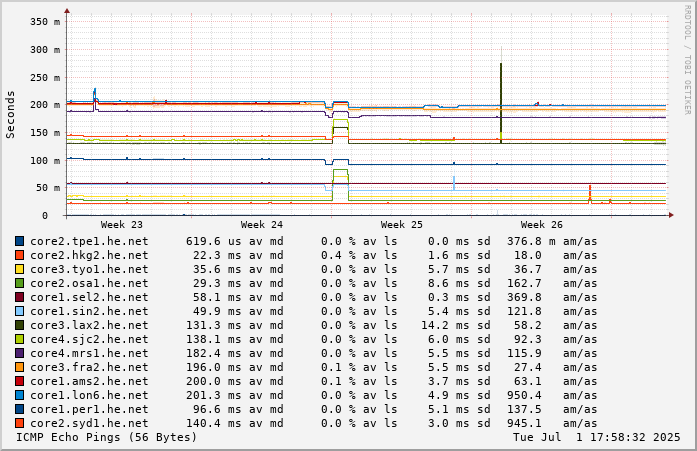Viewport: 697px width, 451px height.
Task: Select the 350 m y-axis label
Action: point(45,22)
